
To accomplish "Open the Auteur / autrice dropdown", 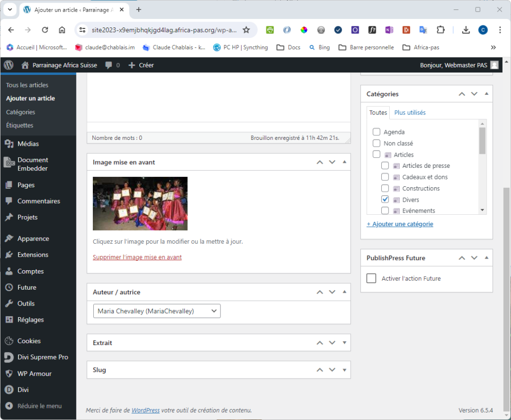I will 157,311.
